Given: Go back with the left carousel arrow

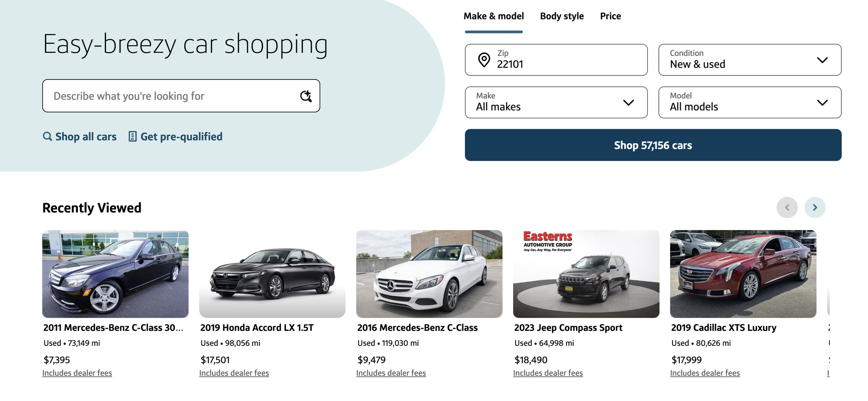Looking at the screenshot, I should coord(787,207).
